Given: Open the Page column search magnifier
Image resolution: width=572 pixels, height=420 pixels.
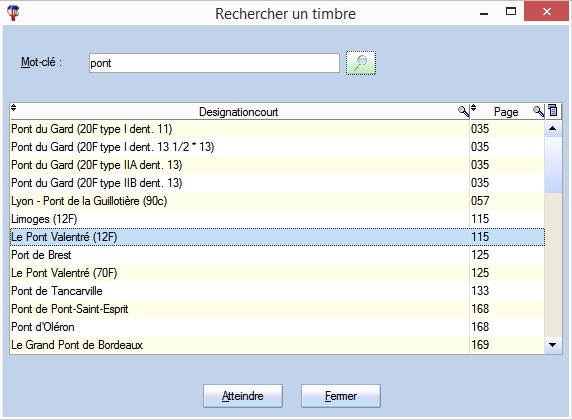Looking at the screenshot, I should point(538,111).
